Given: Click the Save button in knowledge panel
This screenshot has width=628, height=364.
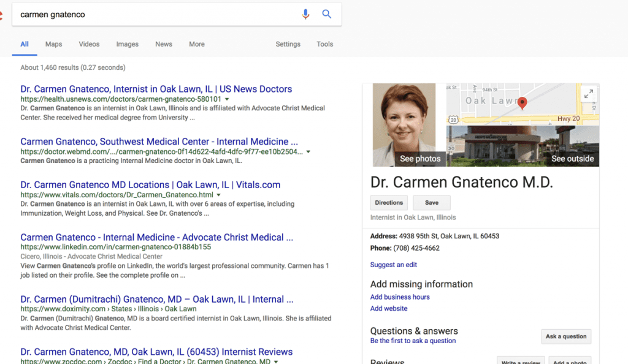Looking at the screenshot, I should point(432,203).
